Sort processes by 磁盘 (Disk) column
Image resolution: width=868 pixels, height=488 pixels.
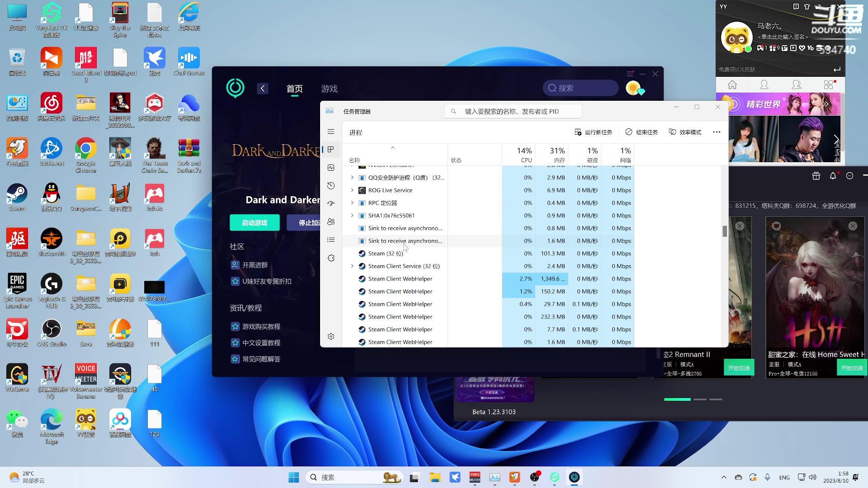point(585,155)
